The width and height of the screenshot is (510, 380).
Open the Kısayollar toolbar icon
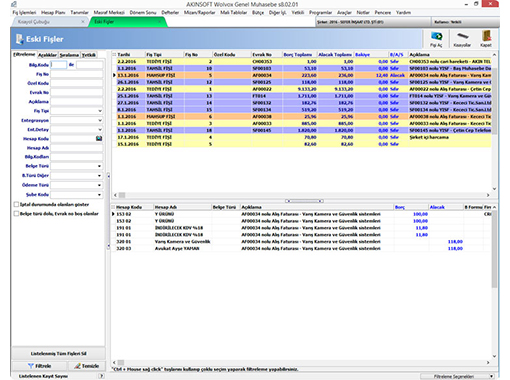click(x=462, y=39)
